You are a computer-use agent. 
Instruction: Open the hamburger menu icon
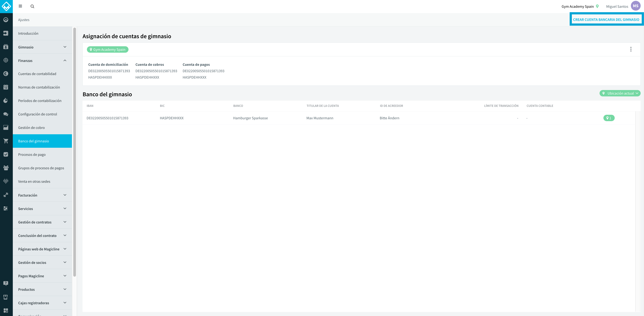click(20, 6)
